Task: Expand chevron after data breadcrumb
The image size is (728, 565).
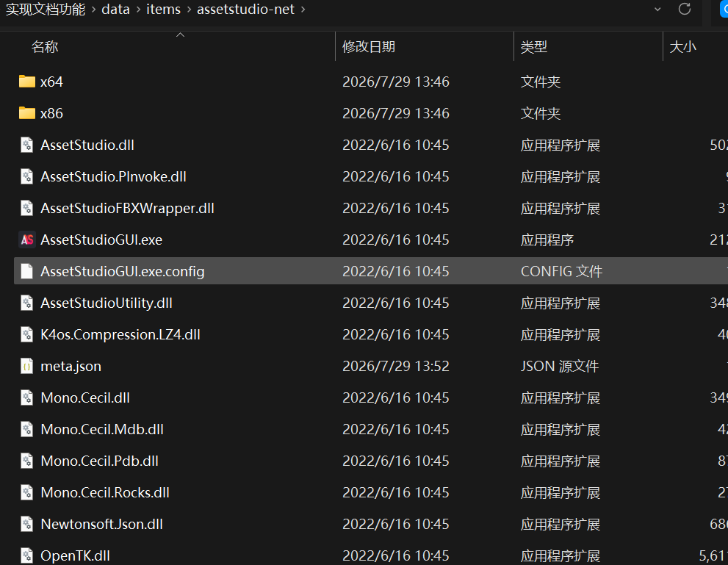Action: [x=138, y=10]
